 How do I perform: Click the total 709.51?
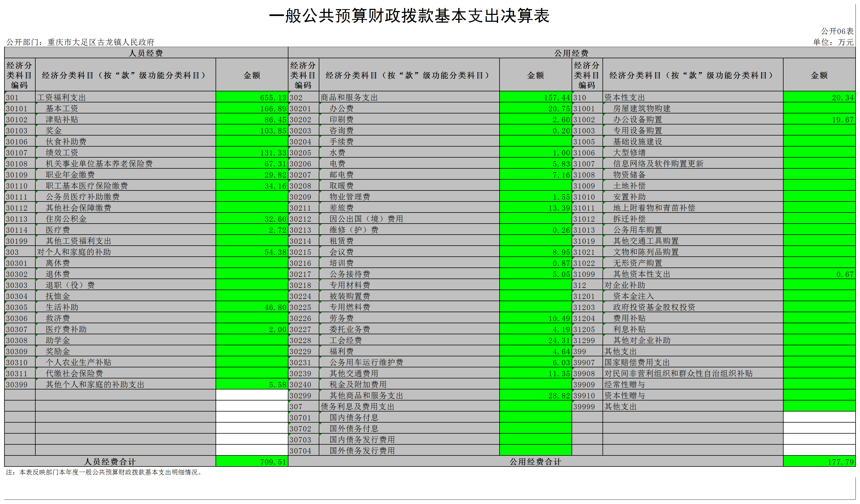(x=252, y=461)
